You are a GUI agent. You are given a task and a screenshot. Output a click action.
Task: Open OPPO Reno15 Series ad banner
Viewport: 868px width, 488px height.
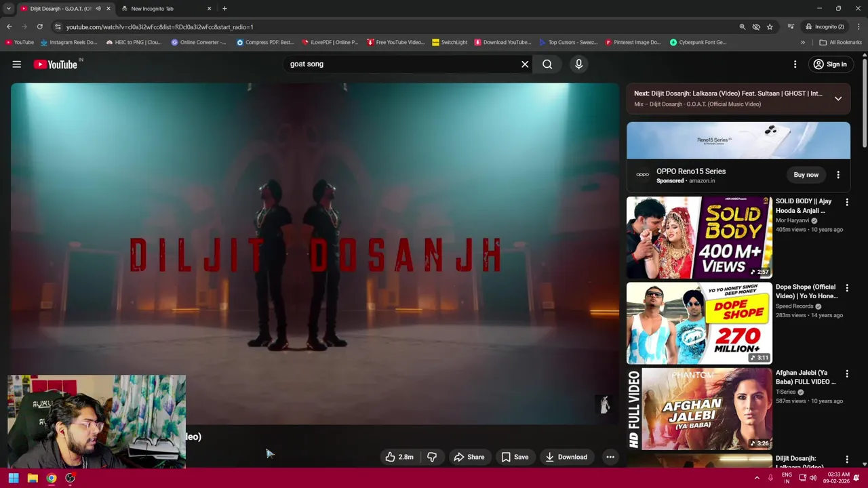[x=738, y=140]
